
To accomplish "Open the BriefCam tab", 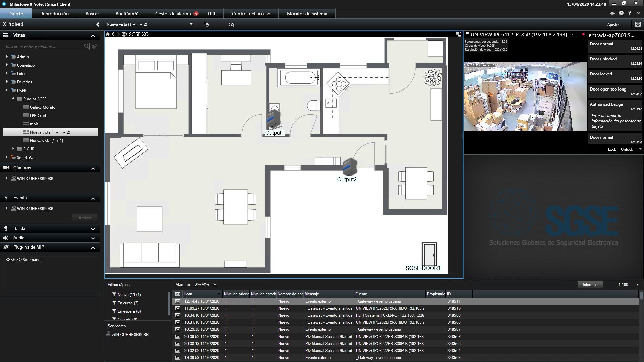I will 127,14.
